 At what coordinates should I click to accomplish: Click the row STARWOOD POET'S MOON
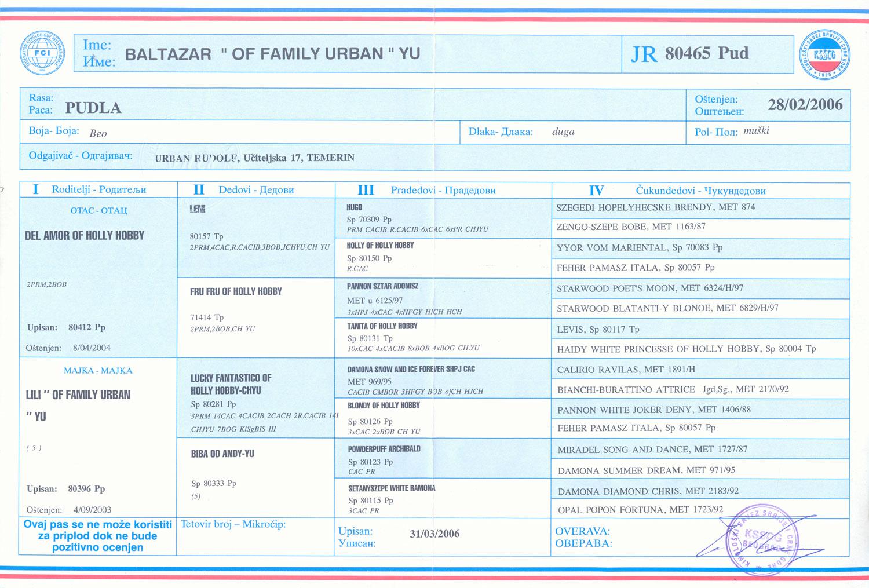click(x=649, y=288)
